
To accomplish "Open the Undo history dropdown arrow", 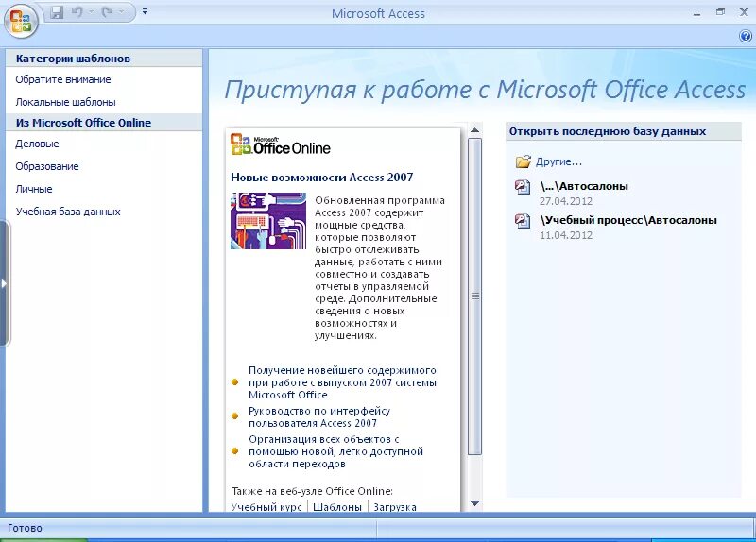I will pyautogui.click(x=91, y=12).
